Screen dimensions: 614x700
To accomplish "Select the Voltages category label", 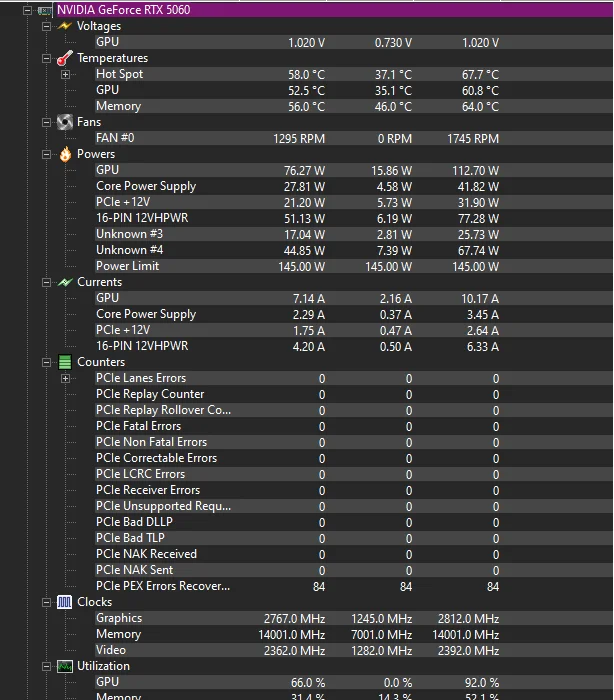I will pyautogui.click(x=99, y=26).
